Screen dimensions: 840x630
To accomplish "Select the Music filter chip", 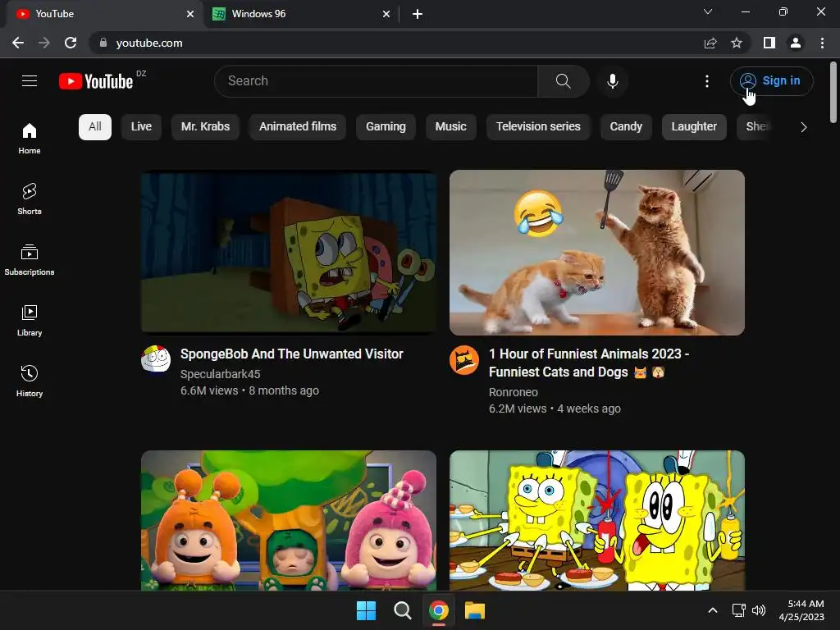I will point(450,127).
